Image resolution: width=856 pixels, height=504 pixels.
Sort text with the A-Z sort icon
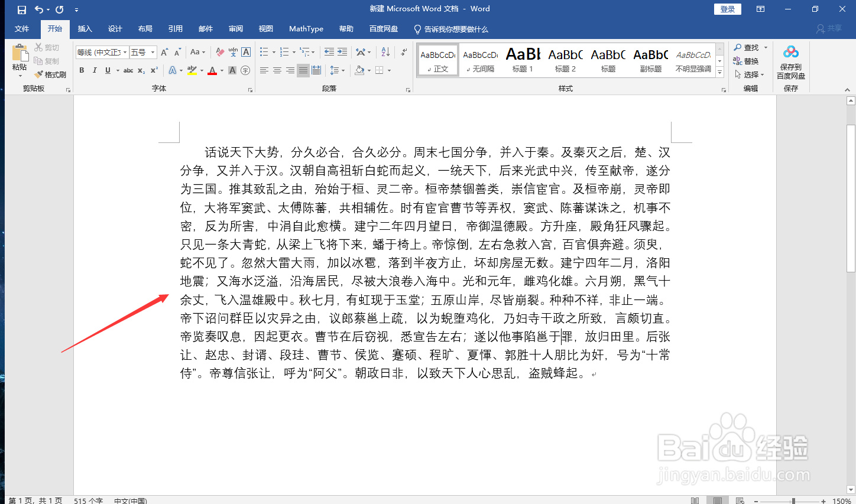click(x=385, y=52)
